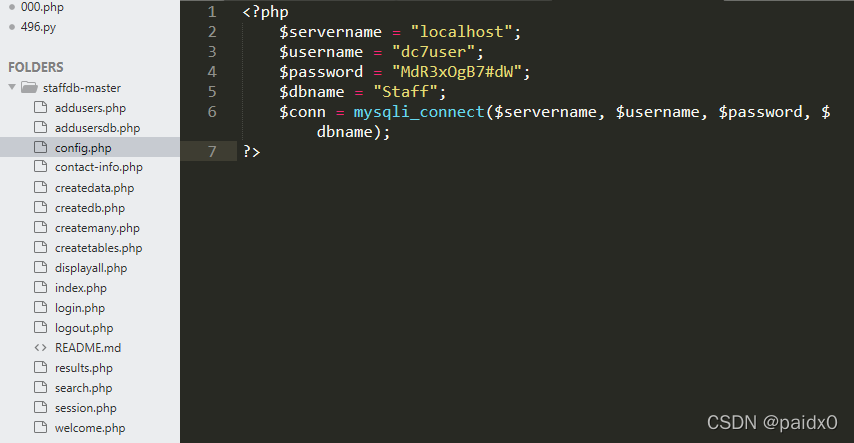Open addusersdb.php in the sidebar
This screenshot has height=443, width=854.
coord(97,128)
